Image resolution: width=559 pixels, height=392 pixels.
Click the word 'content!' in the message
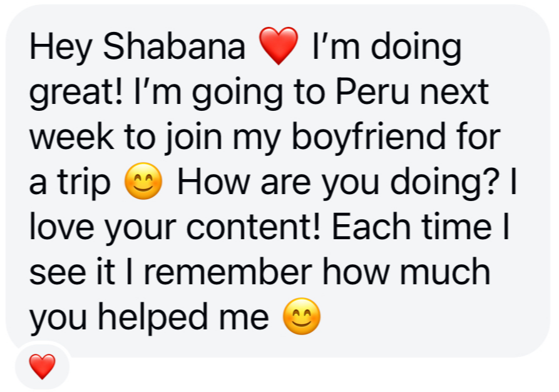[253, 227]
